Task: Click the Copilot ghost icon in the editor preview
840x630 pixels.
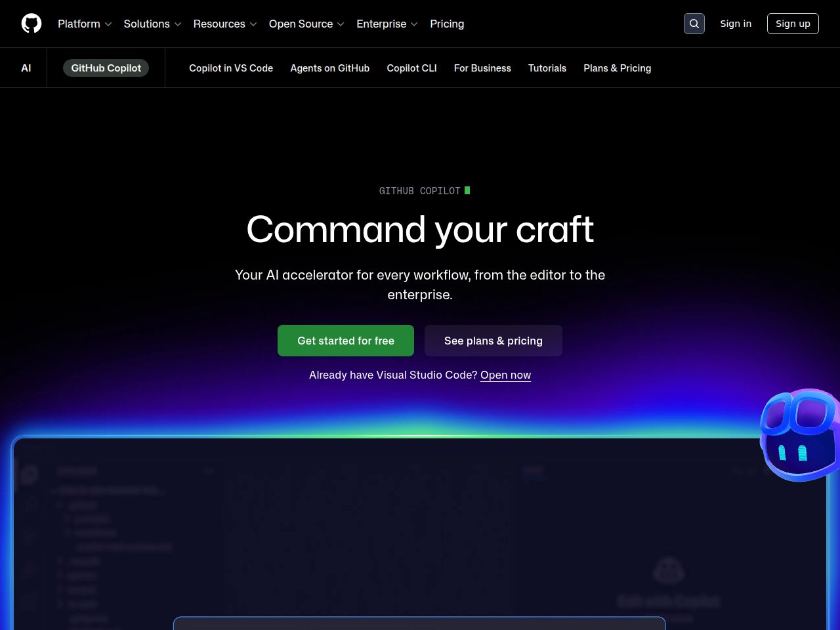Action: (668, 570)
